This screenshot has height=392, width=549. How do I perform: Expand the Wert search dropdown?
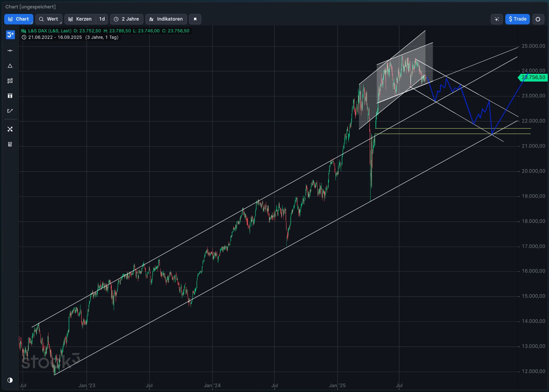49,19
